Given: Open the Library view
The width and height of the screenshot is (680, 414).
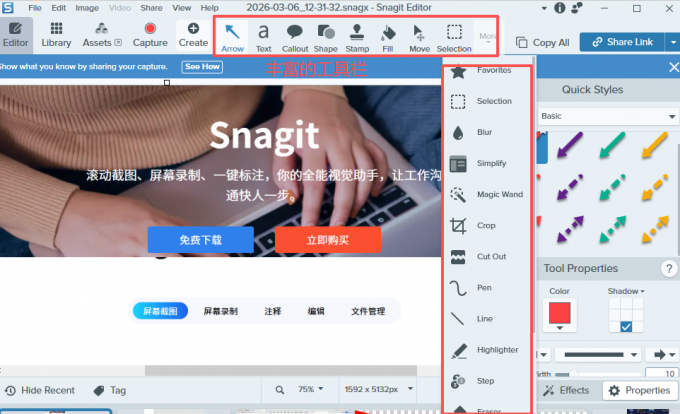Looking at the screenshot, I should (56, 35).
